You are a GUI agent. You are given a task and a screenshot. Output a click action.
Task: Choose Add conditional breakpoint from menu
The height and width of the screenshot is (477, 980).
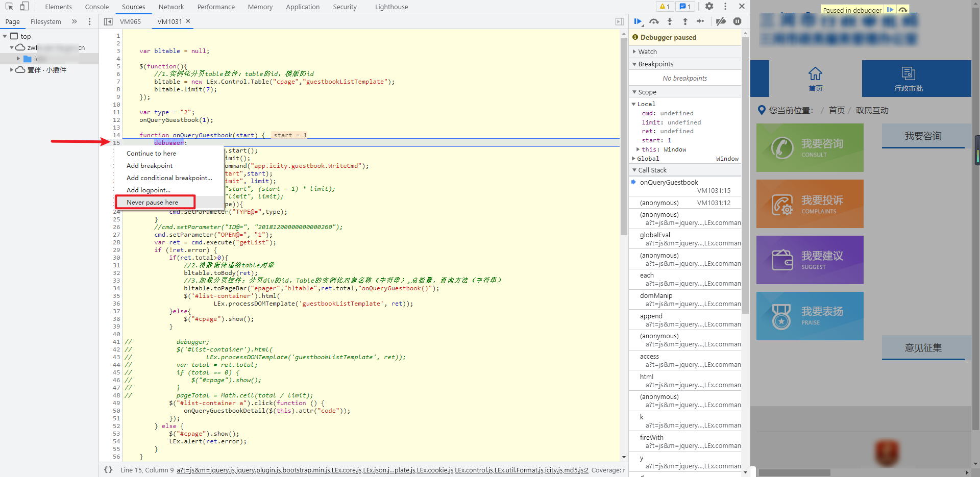click(x=169, y=178)
